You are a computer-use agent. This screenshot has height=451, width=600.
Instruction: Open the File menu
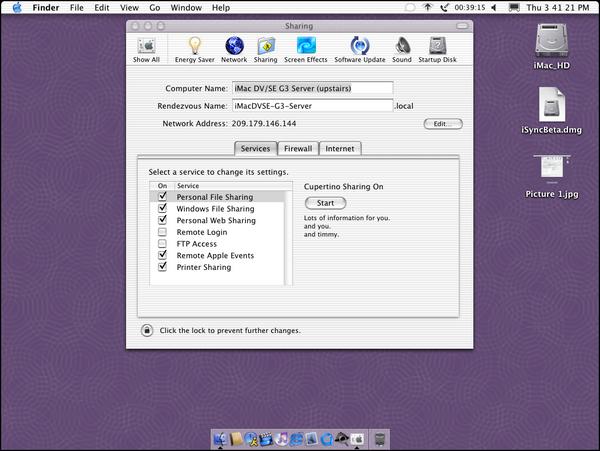click(77, 8)
